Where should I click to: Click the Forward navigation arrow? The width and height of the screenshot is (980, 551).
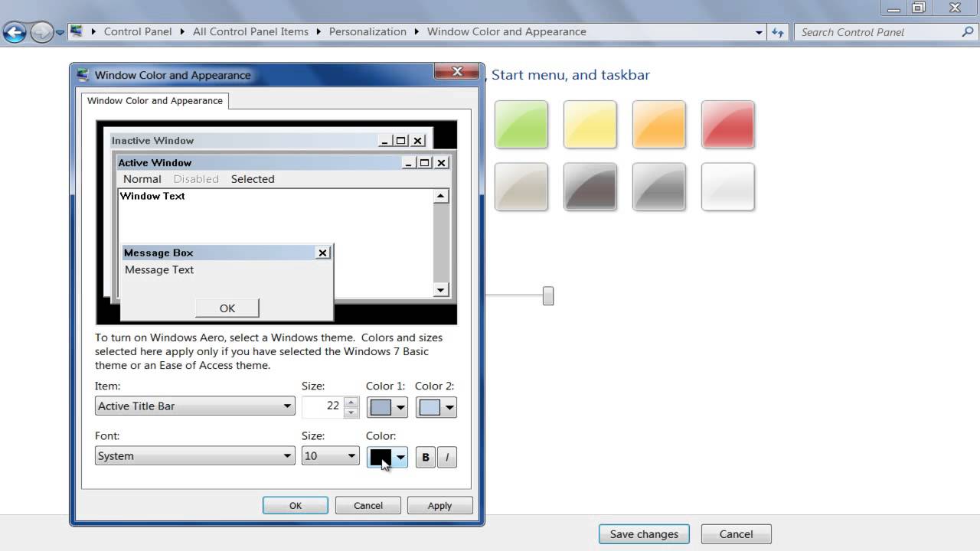pos(41,32)
